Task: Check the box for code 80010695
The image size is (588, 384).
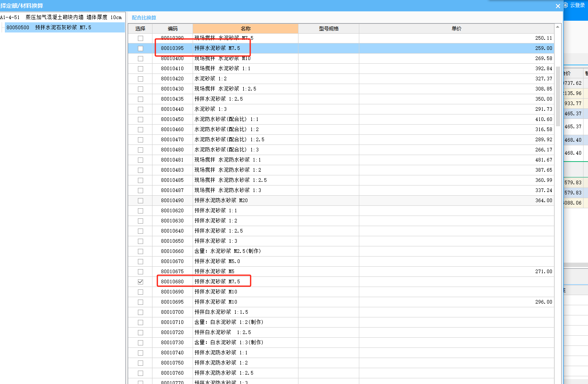Action: tap(140, 302)
